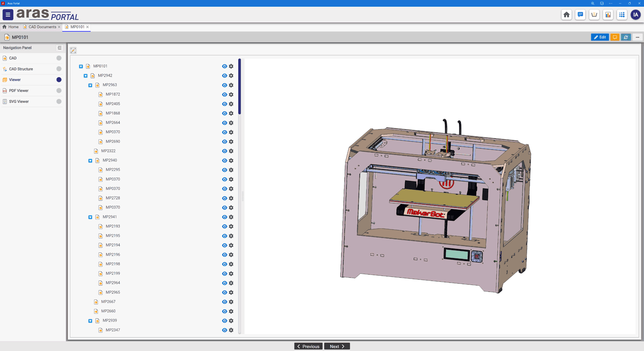Open settings gear for MP1872

click(x=231, y=94)
